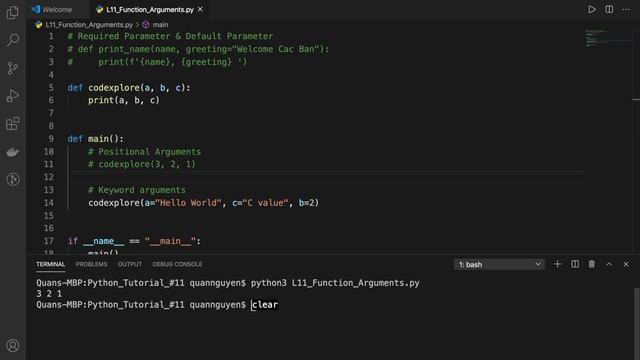Click the '# Keyword arguments' comment

click(137, 190)
